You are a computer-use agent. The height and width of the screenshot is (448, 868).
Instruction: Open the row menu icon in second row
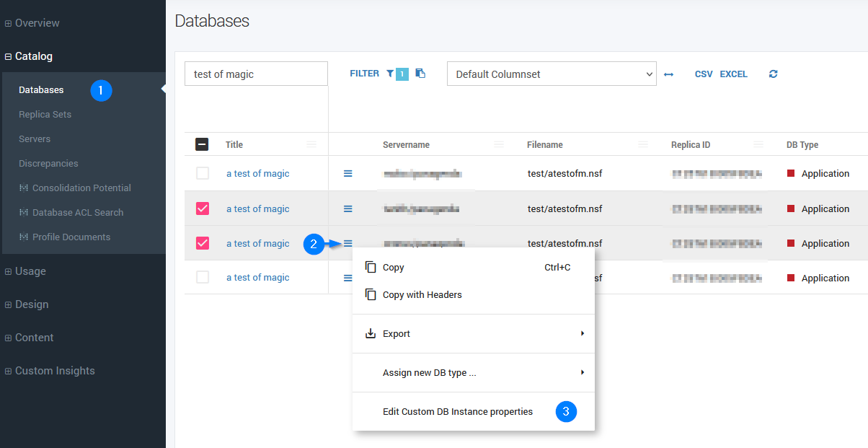coord(347,209)
